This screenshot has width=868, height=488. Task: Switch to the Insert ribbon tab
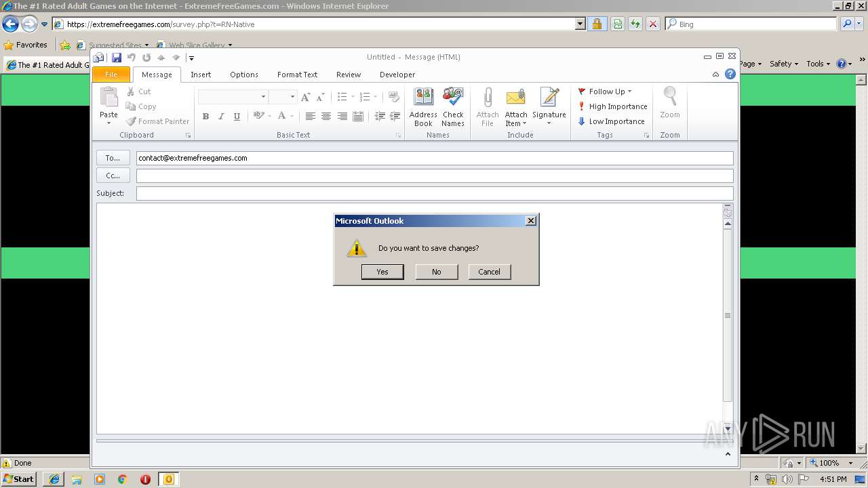pos(201,75)
